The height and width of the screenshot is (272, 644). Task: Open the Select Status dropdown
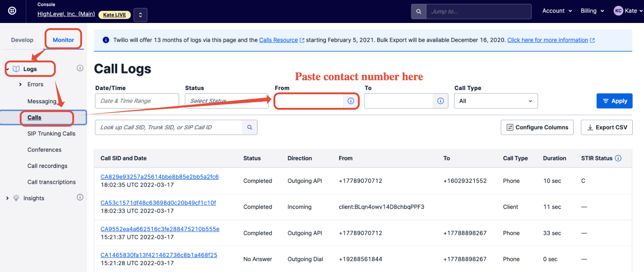[x=227, y=101]
